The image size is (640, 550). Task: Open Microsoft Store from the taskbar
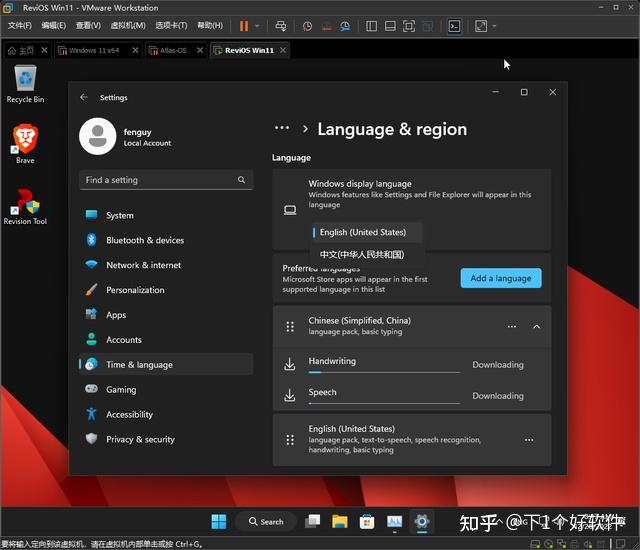tap(367, 521)
